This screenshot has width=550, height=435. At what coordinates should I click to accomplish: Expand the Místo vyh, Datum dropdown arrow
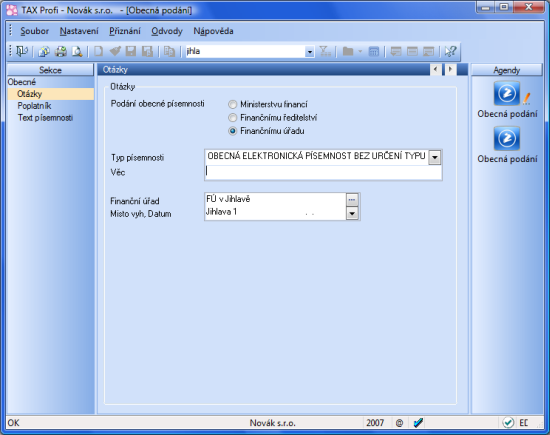[x=352, y=213]
